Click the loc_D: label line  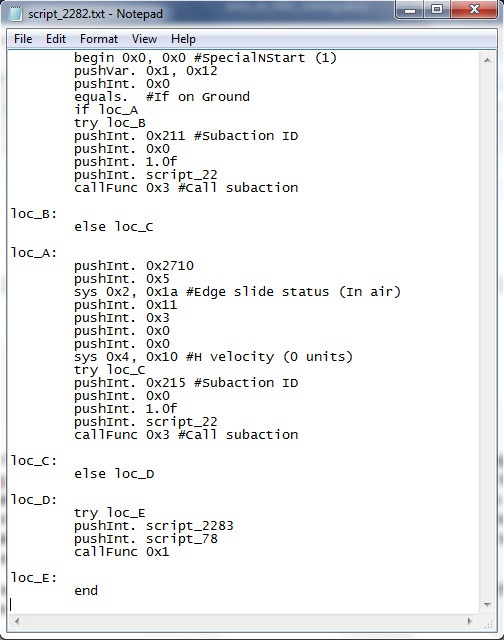click(x=34, y=500)
